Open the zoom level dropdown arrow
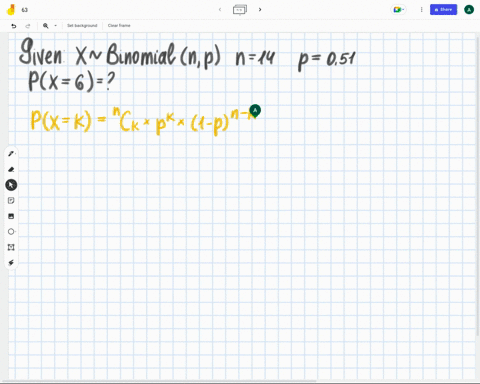Viewport: 480px width, 384px height. 55,26
